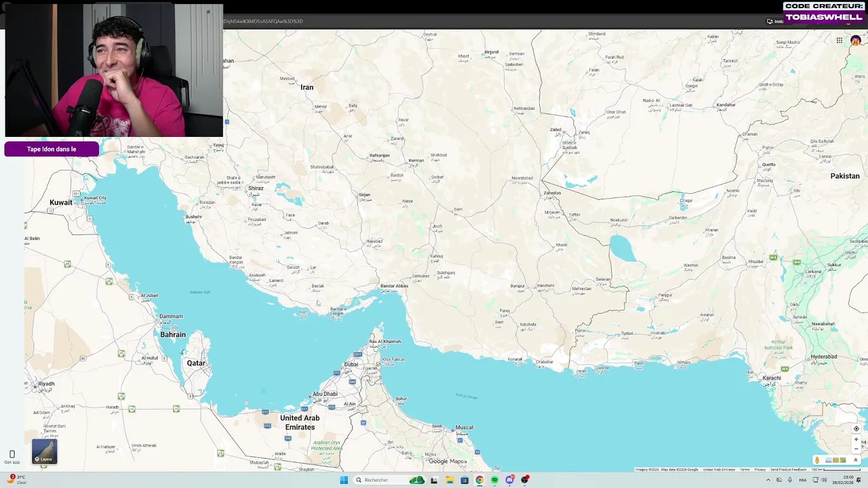868x488 pixels.
Task: Open the FRA language switcher
Action: coord(803,480)
